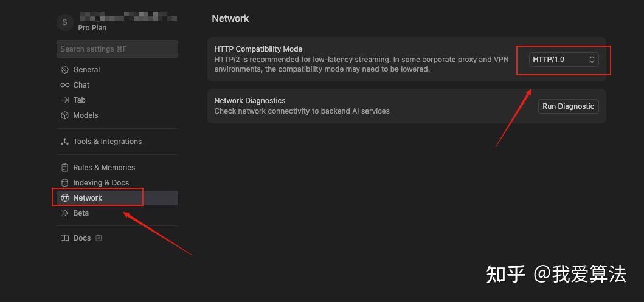Open the Models settings section
The width and height of the screenshot is (644, 302).
[x=86, y=115]
